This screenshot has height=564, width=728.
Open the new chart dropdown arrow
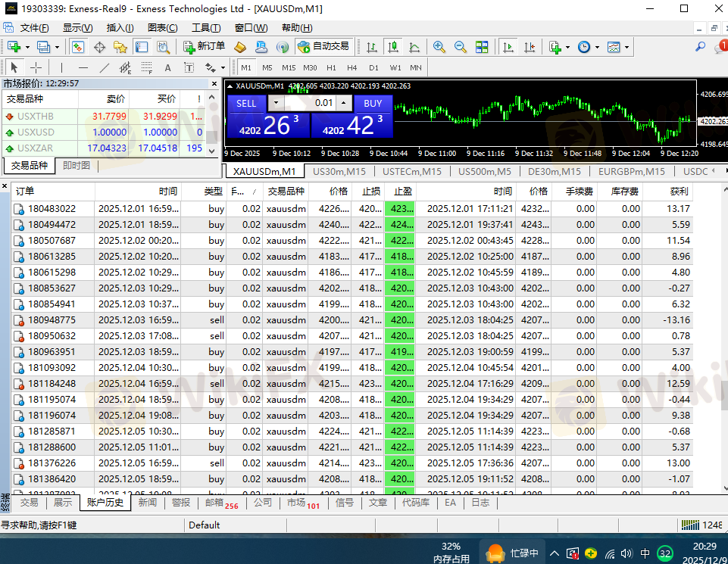pyautogui.click(x=27, y=47)
